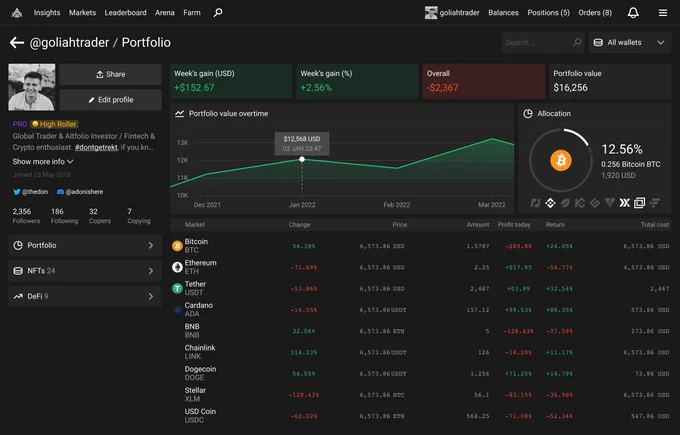Click the Portfolio value $16,256 card
Screen dimensions: 680x435
tap(610, 81)
